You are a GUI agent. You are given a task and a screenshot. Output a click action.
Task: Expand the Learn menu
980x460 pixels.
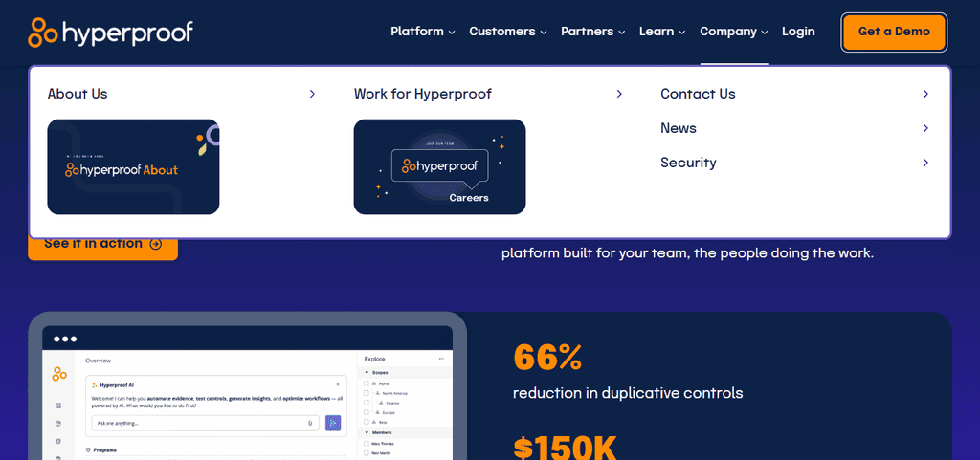click(662, 32)
